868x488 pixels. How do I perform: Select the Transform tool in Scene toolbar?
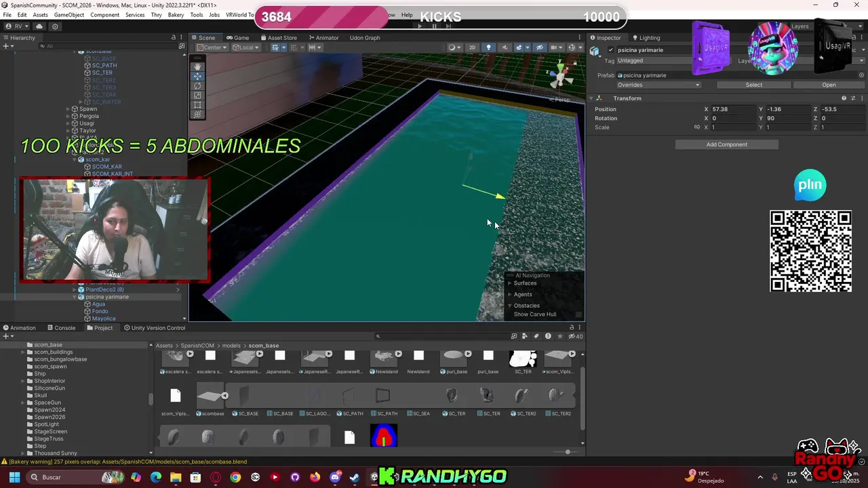point(197,114)
